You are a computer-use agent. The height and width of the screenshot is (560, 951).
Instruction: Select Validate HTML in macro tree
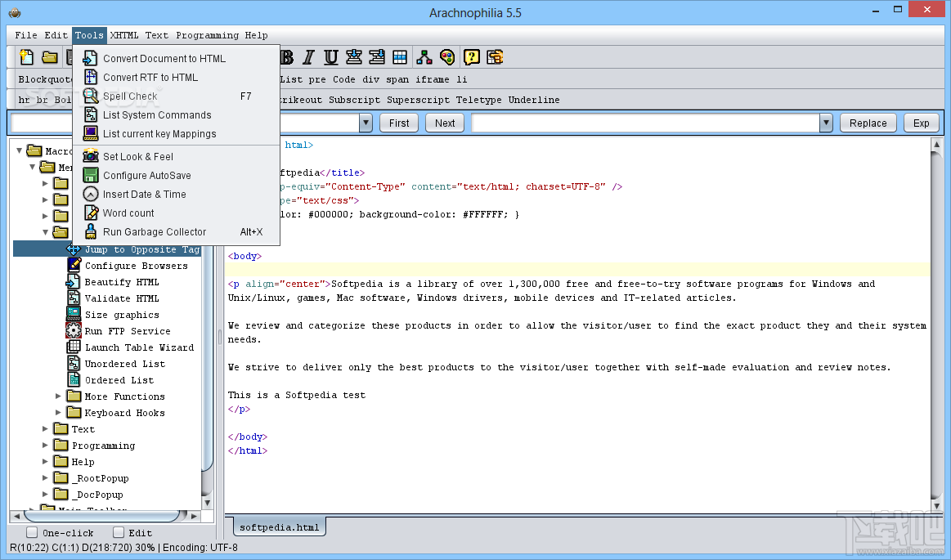(x=122, y=298)
